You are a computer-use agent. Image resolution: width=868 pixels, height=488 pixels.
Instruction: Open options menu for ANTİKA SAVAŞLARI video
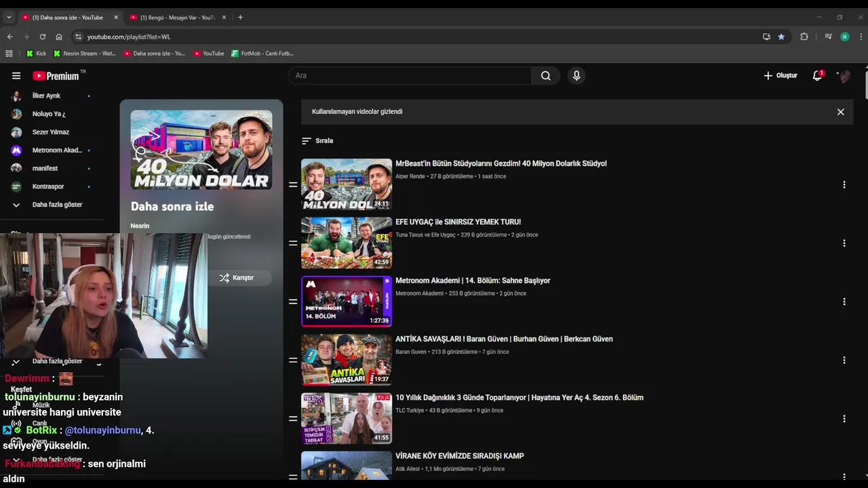click(844, 360)
